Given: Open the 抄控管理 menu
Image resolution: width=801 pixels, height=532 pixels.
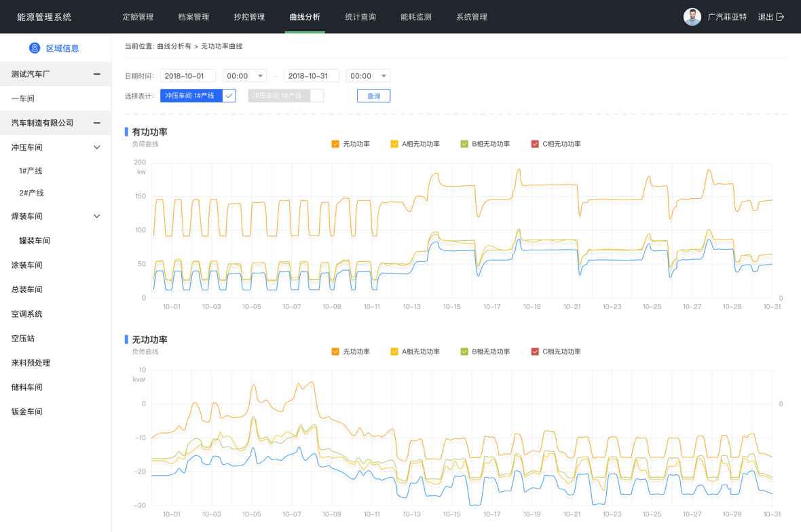Looking at the screenshot, I should (x=249, y=17).
